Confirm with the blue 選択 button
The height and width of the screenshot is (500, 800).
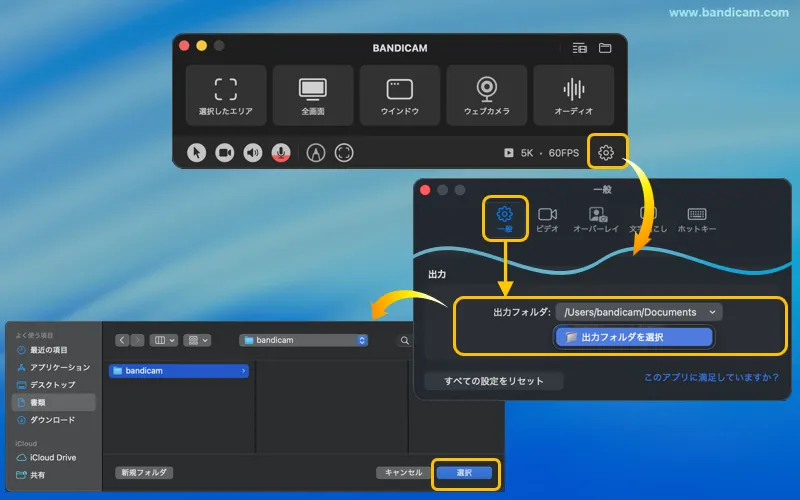pos(464,473)
